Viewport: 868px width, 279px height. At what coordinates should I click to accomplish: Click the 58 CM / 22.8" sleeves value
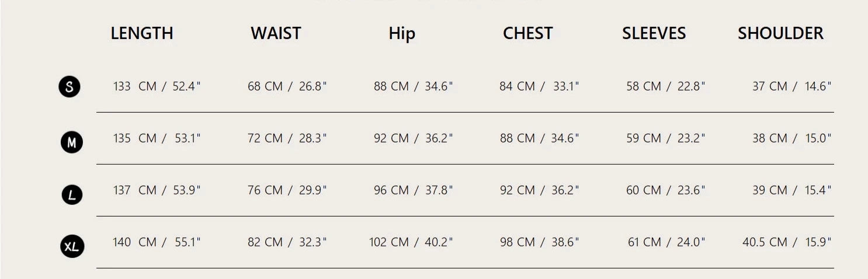pos(665,86)
